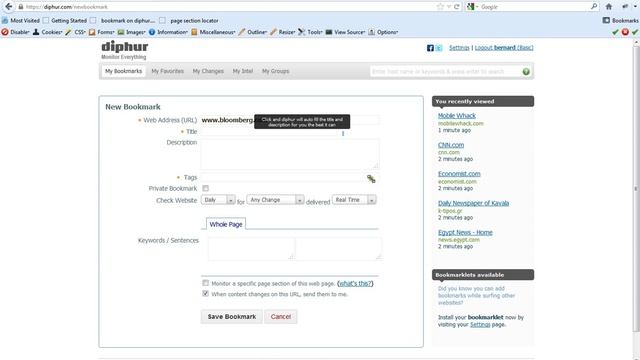Click the diphur search input field
640x360 pixels.
coord(446,71)
